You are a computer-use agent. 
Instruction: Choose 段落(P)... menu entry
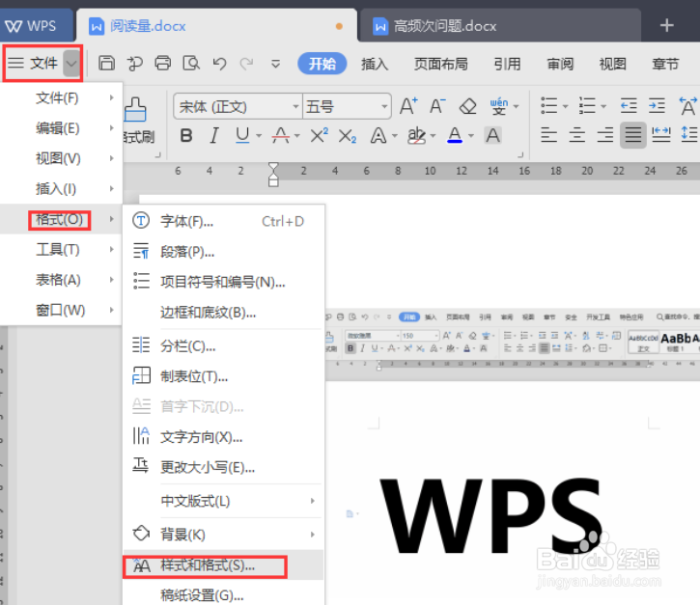[x=224, y=252]
